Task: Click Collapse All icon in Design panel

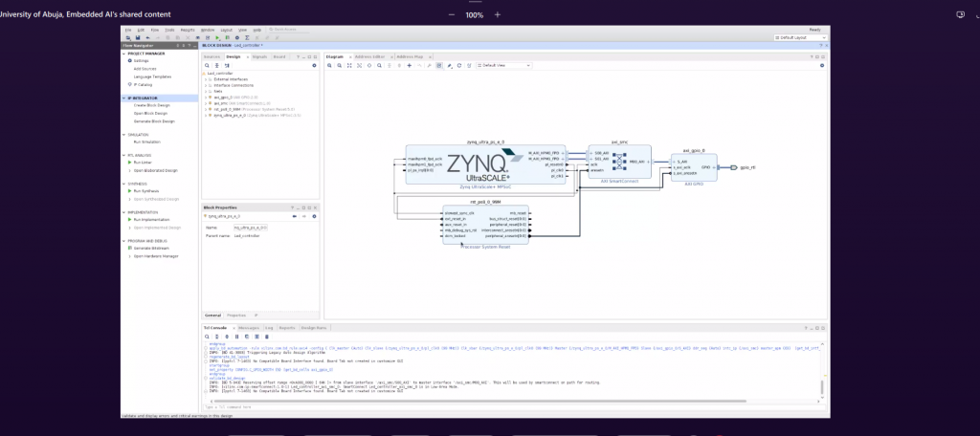Action: 217,66
